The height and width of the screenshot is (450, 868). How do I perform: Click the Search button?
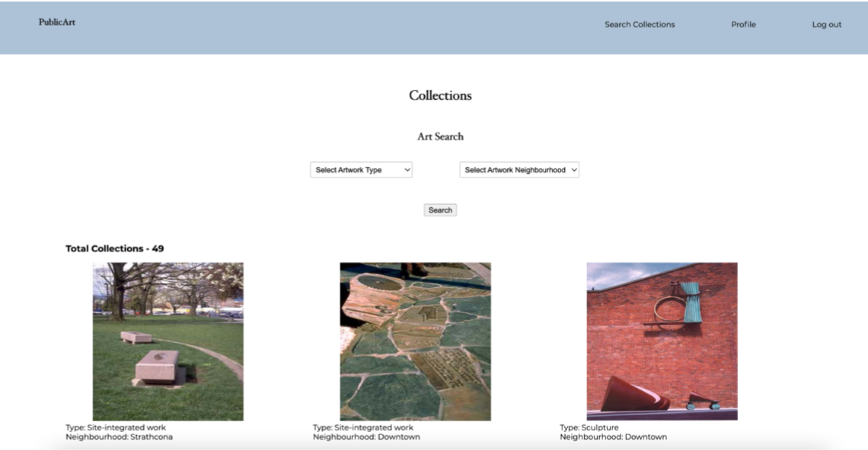[x=440, y=210]
